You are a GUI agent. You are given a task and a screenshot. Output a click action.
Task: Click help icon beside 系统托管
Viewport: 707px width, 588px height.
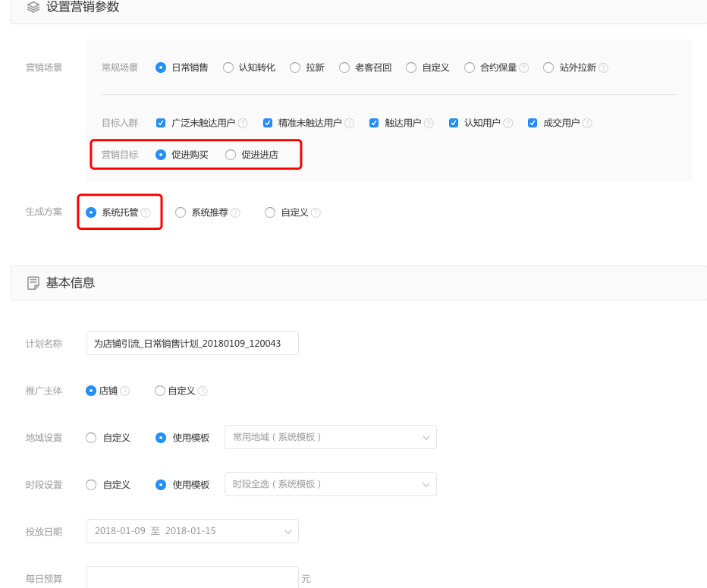pyautogui.click(x=146, y=212)
